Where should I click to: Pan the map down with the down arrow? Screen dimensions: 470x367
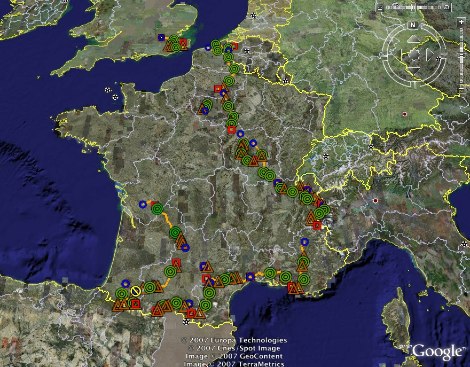[413, 70]
